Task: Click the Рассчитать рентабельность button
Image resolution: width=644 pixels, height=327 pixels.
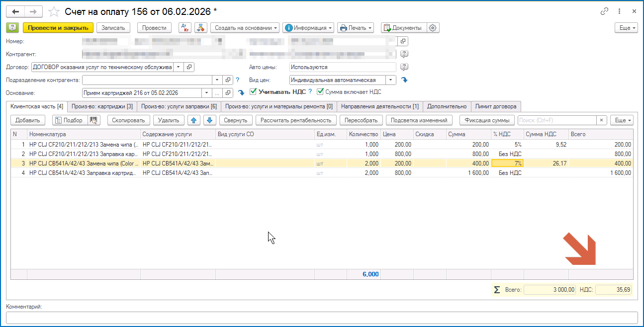Action: [295, 120]
